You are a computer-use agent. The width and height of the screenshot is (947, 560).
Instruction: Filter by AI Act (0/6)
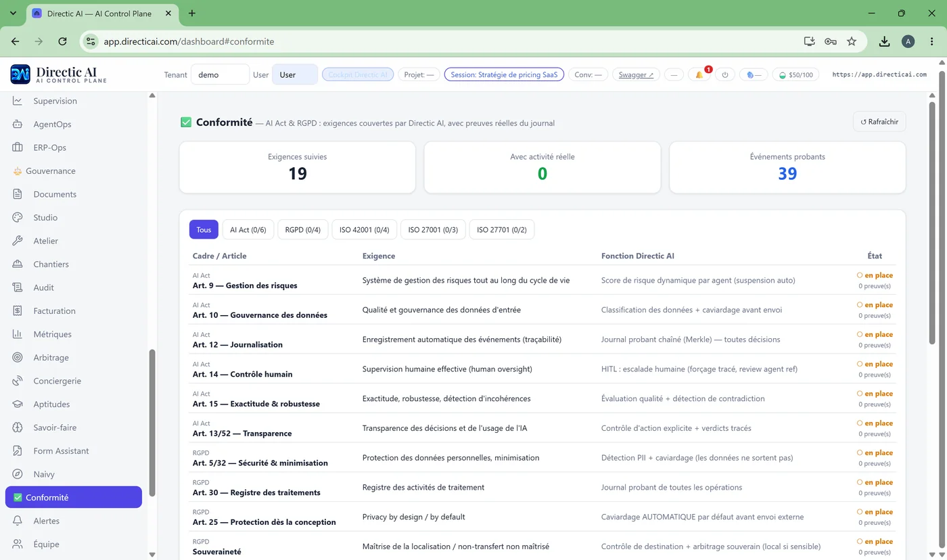point(248,230)
